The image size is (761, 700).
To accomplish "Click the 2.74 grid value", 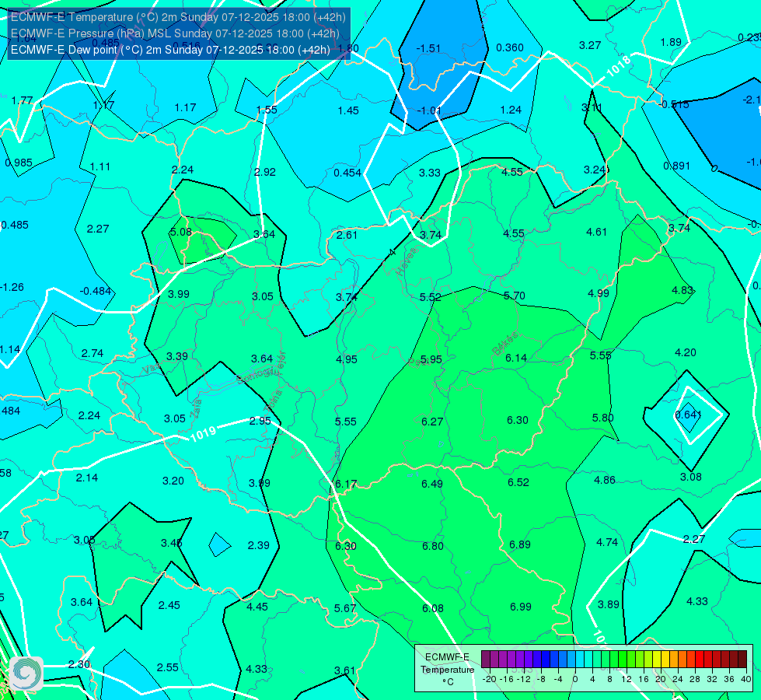I will coord(93,353).
